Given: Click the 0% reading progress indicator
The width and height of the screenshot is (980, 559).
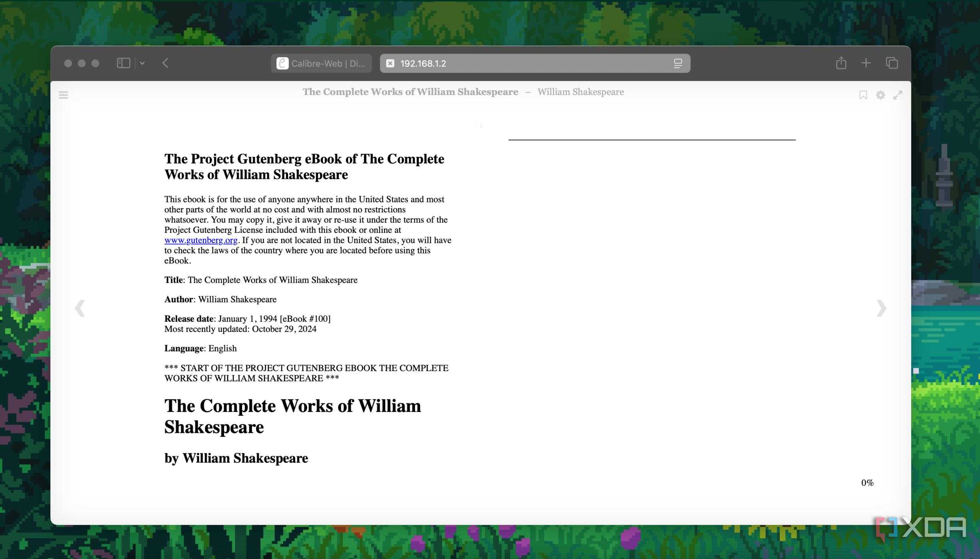Looking at the screenshot, I should (x=867, y=483).
